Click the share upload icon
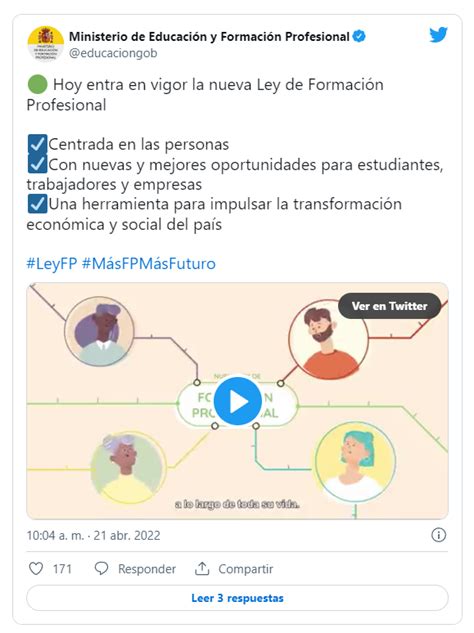This screenshot has height=633, width=474. (x=202, y=568)
